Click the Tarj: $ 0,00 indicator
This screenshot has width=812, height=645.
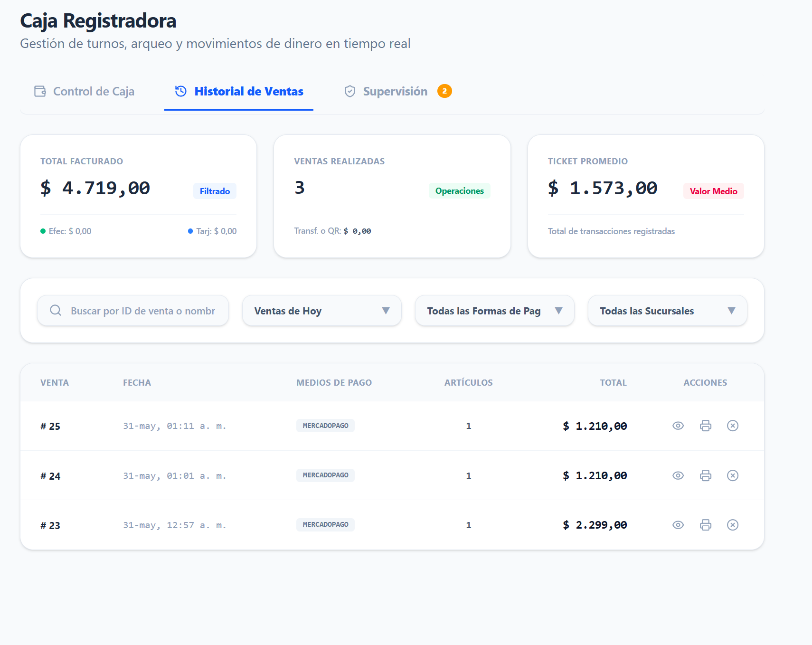(x=212, y=231)
